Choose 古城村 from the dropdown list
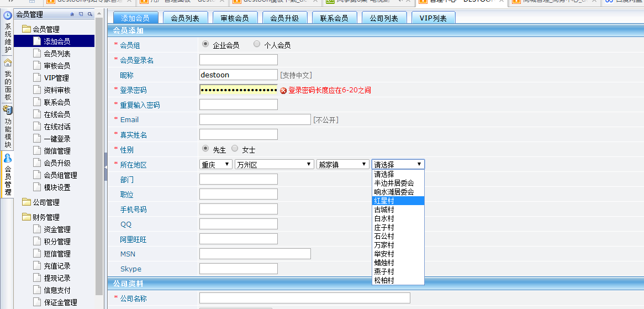Viewport: 644px width, 309px height. click(384, 210)
